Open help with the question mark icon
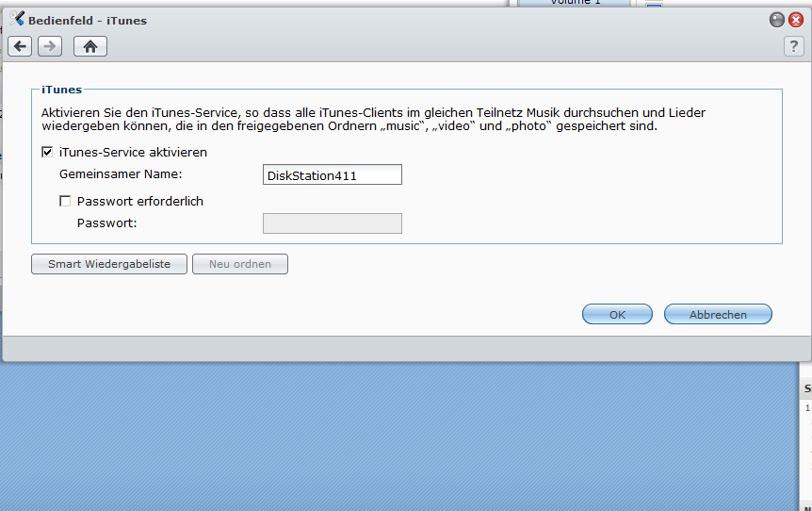Image resolution: width=812 pixels, height=511 pixels. click(793, 46)
